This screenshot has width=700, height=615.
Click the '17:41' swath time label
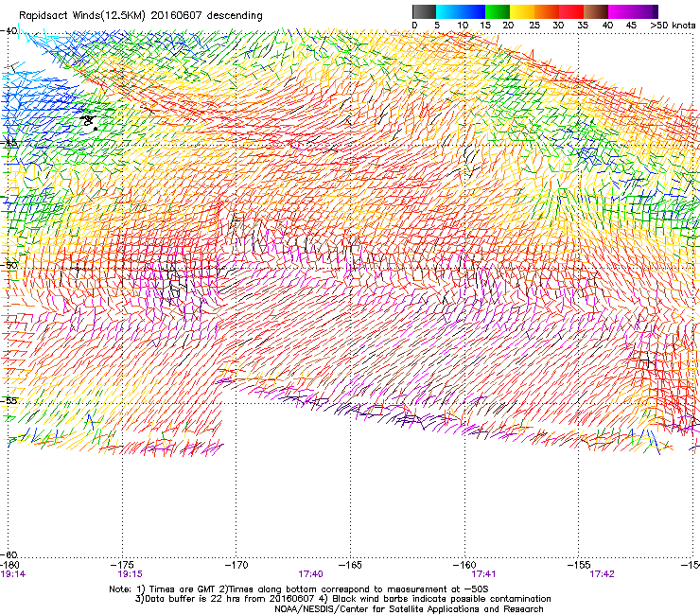(x=483, y=574)
